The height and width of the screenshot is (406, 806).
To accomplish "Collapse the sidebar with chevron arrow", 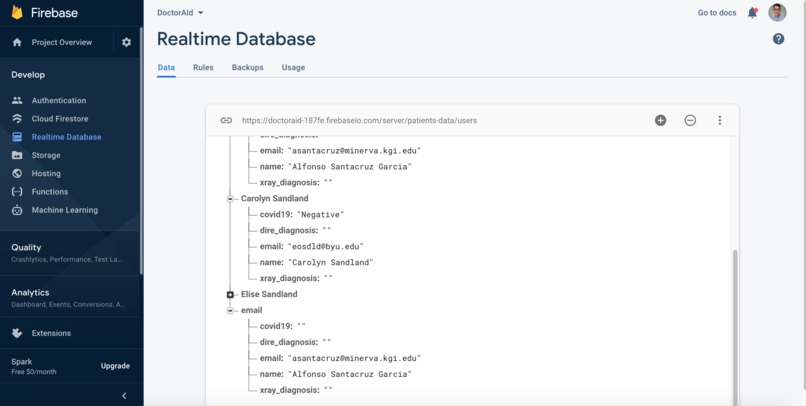I will tap(124, 396).
